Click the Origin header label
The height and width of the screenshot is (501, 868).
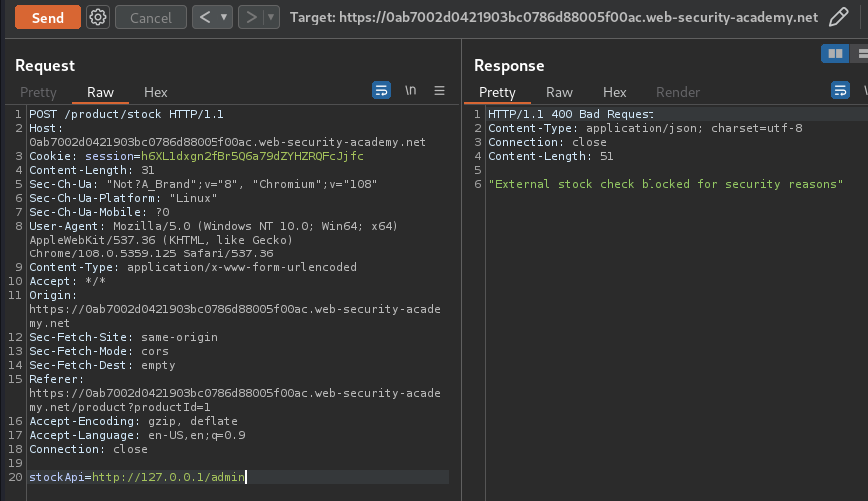click(x=53, y=295)
